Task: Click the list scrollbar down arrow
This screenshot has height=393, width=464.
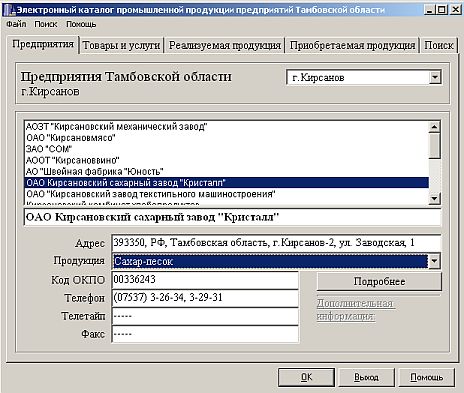Action: [x=434, y=199]
